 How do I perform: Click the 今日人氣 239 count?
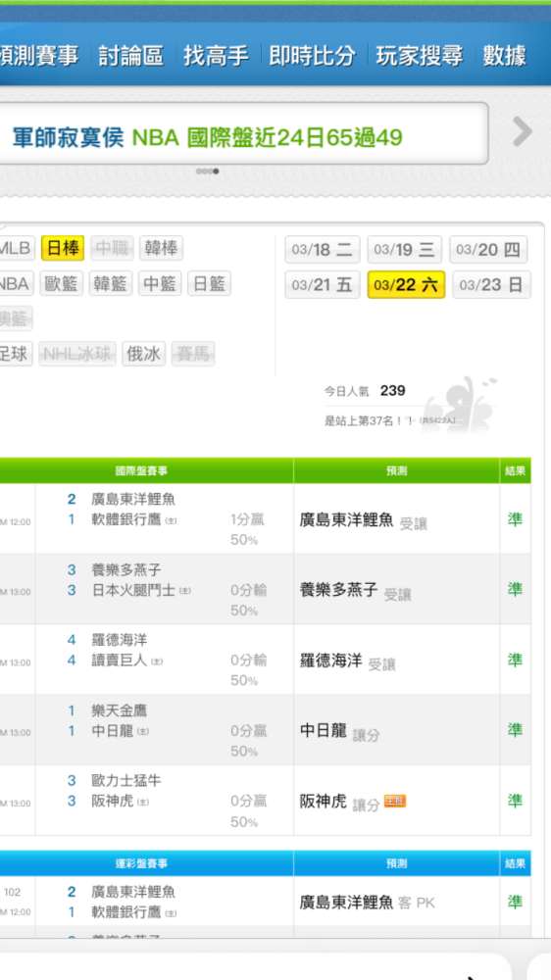(365, 391)
